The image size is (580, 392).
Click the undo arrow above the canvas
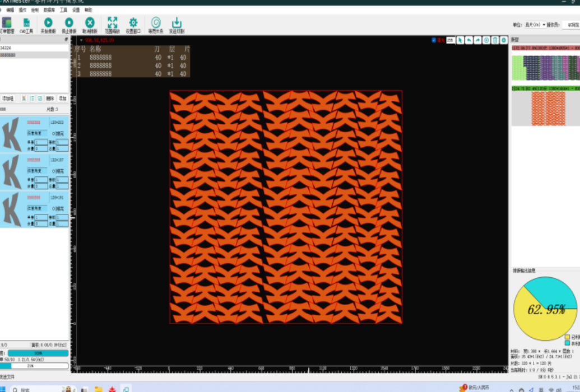(x=469, y=40)
